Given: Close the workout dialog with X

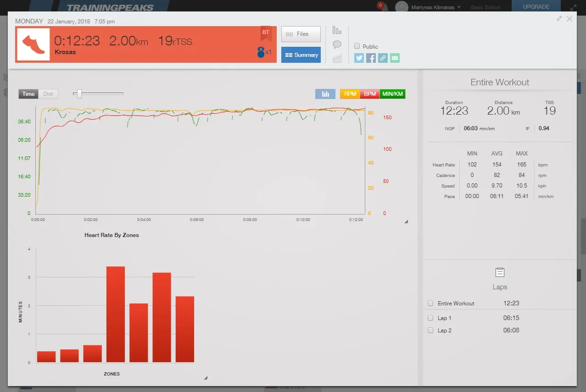Looking at the screenshot, I should click(569, 19).
